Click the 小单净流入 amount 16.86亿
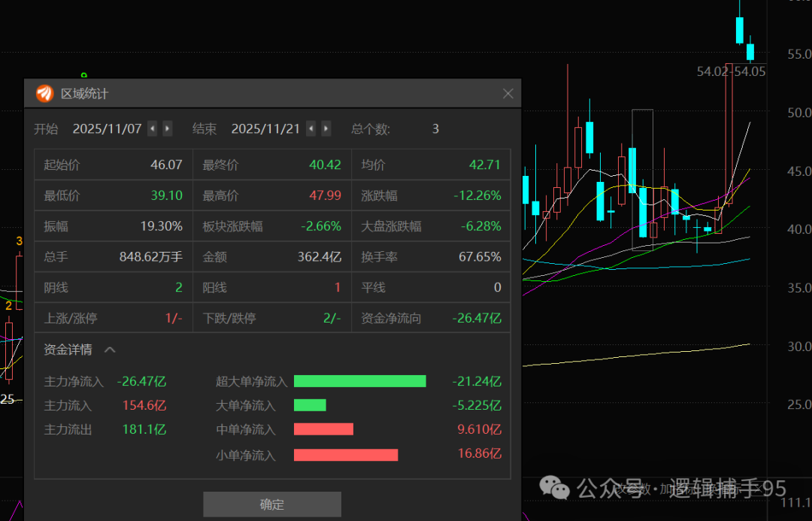The height and width of the screenshot is (521, 812). (x=480, y=453)
